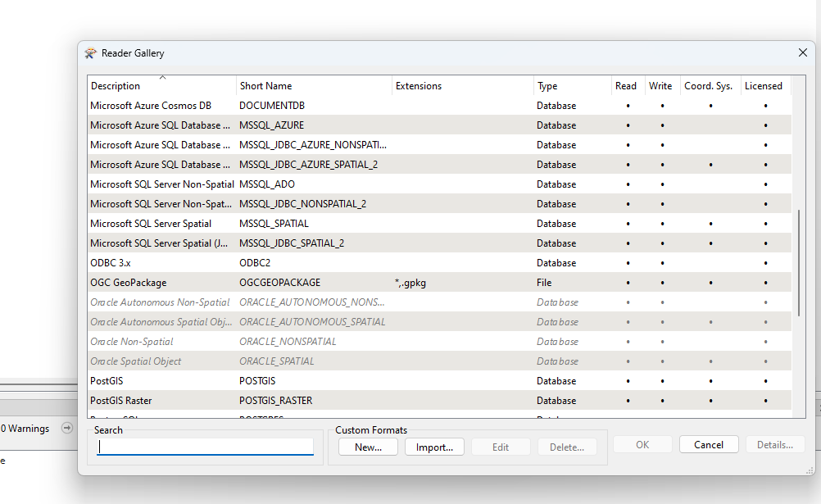The image size is (821, 504).
Task: Click the OK button
Action: click(x=642, y=444)
